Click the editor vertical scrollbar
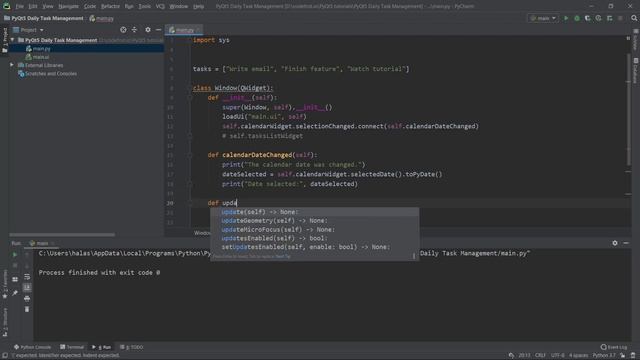Image resolution: width=640 pixels, height=360 pixels. point(628,110)
